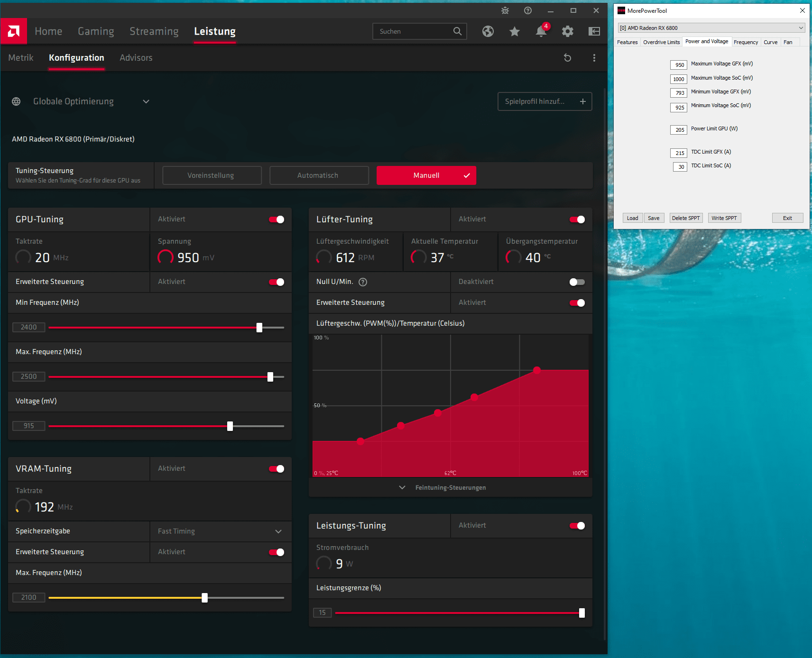Switch to the Advisors sub-tab
Screen dimensions: 812x658
click(x=136, y=58)
